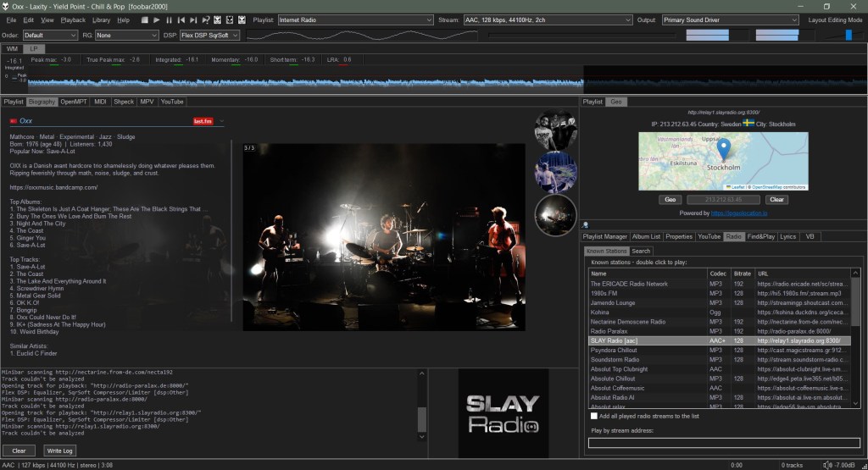Adjust the volume slider in the toolbar

click(x=849, y=35)
